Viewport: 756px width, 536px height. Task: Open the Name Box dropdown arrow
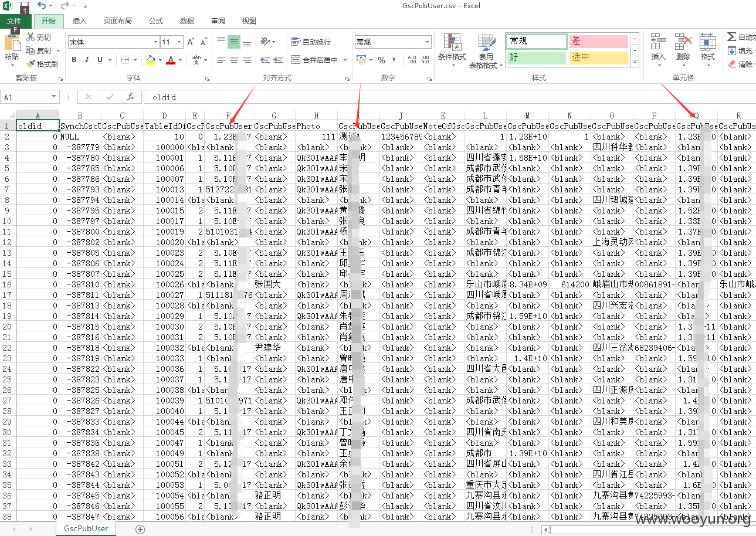54,97
